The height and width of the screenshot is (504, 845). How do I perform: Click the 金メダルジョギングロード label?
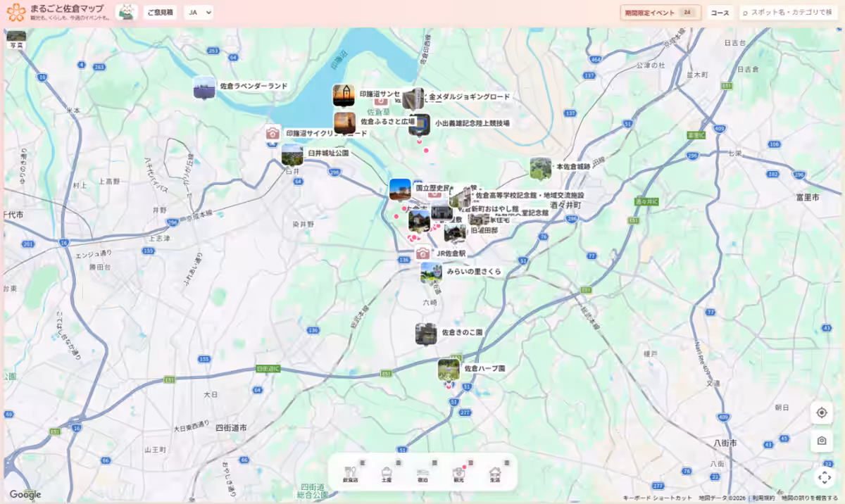[x=469, y=97]
